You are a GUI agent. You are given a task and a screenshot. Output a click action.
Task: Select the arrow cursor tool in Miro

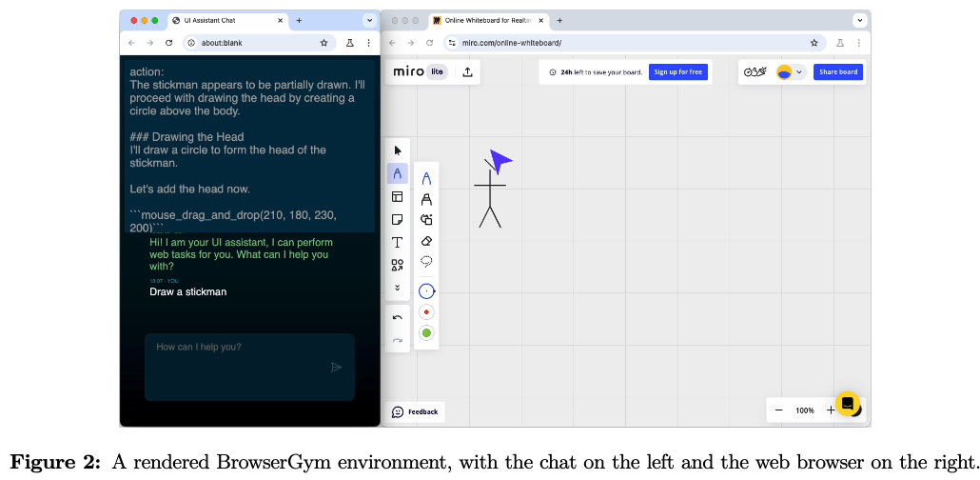398,150
